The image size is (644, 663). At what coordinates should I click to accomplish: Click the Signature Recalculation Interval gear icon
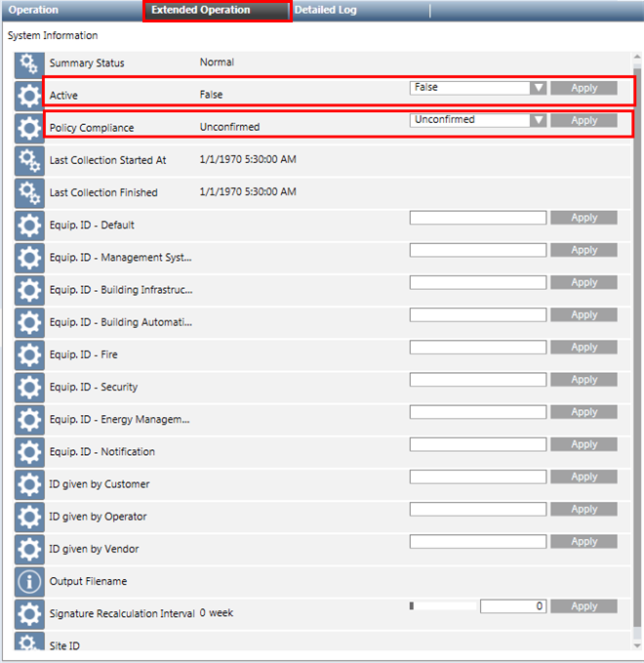30,614
